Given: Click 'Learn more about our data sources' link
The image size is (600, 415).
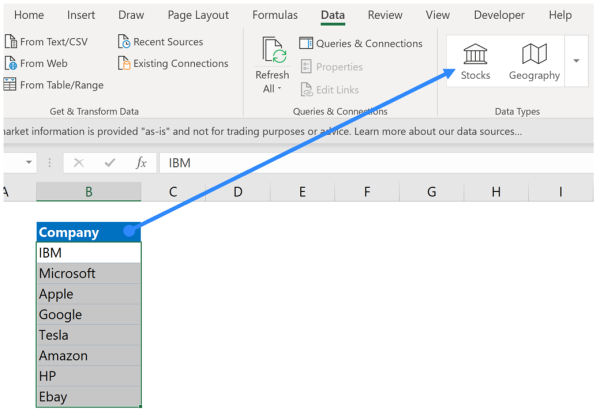Looking at the screenshot, I should (x=438, y=131).
